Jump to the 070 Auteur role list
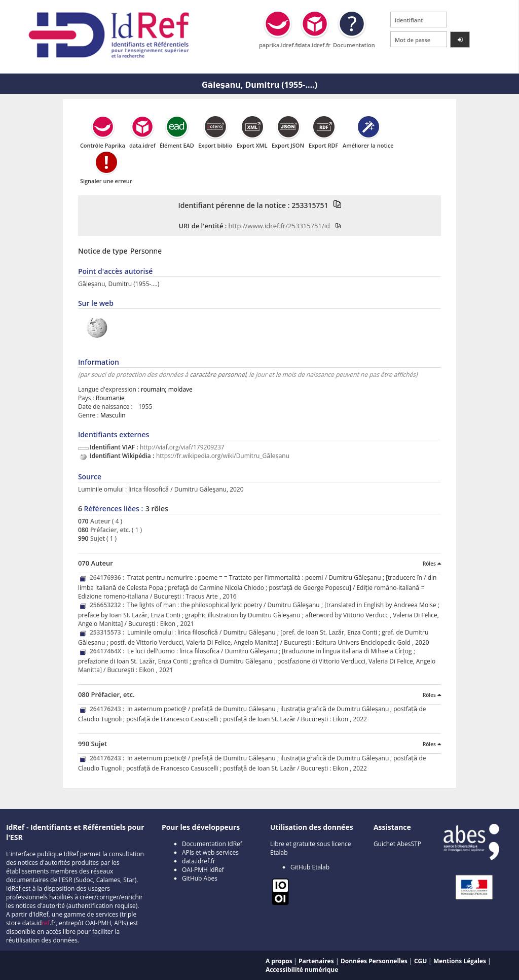 click(x=100, y=521)
